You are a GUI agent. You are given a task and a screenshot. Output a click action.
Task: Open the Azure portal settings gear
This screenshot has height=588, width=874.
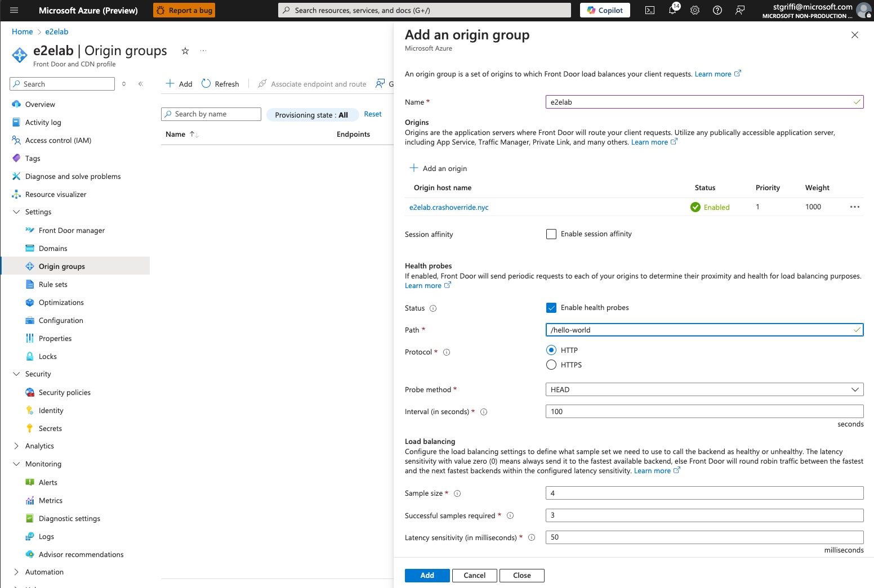point(695,10)
